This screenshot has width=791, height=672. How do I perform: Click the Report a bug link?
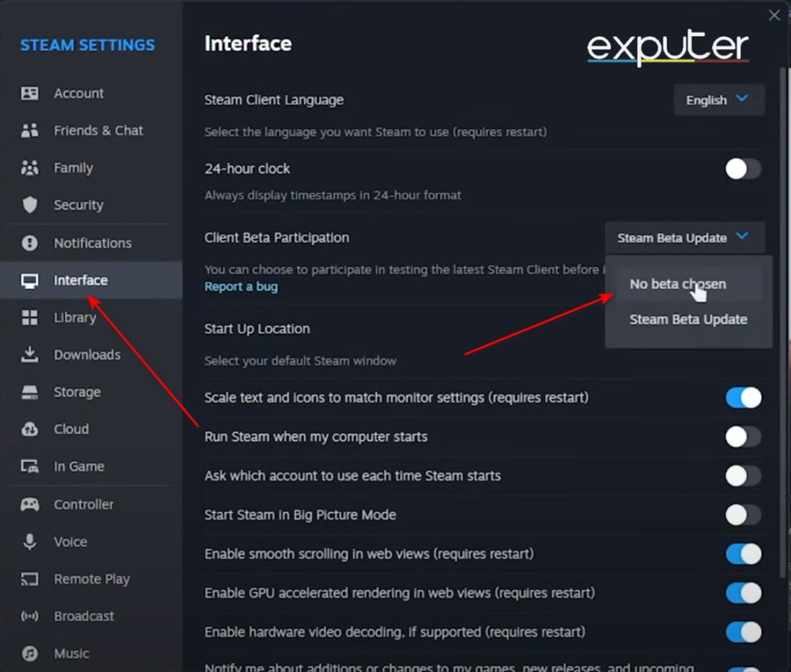point(241,286)
